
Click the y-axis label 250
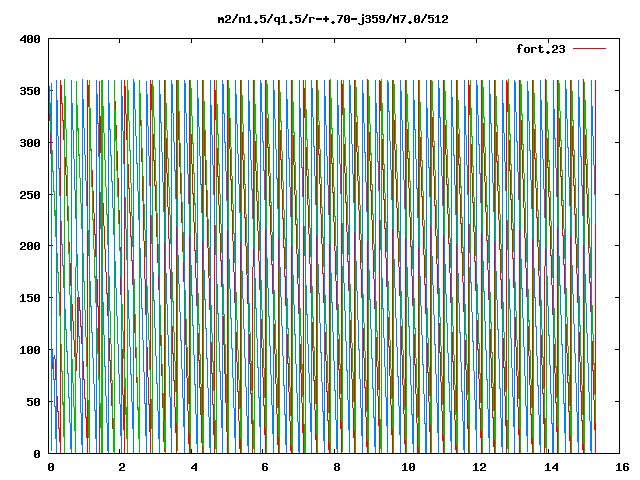[30, 195]
